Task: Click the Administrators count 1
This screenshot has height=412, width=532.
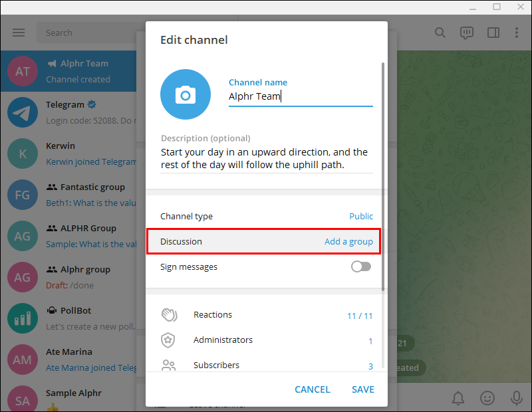Action: pos(370,341)
